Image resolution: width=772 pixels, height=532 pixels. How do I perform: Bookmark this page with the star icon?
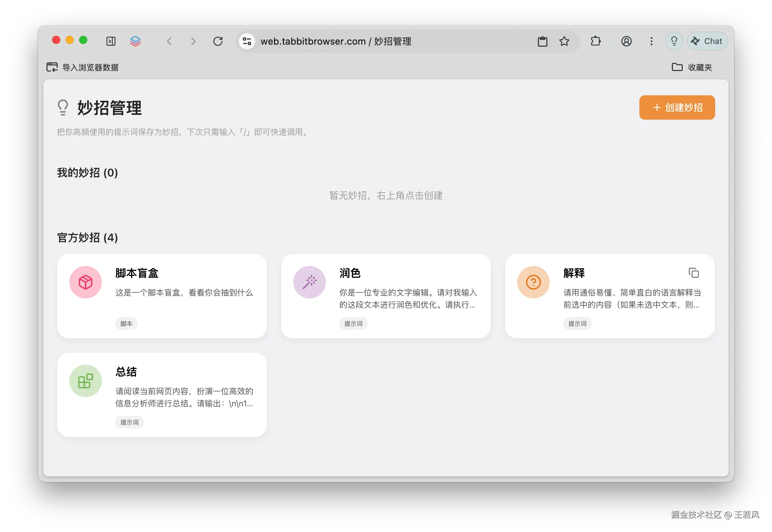pyautogui.click(x=564, y=41)
